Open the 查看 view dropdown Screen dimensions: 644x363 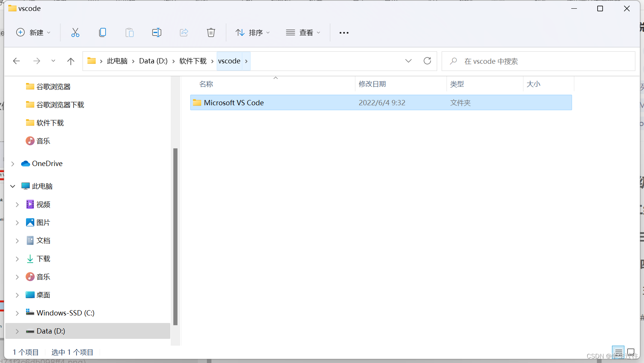pyautogui.click(x=303, y=33)
